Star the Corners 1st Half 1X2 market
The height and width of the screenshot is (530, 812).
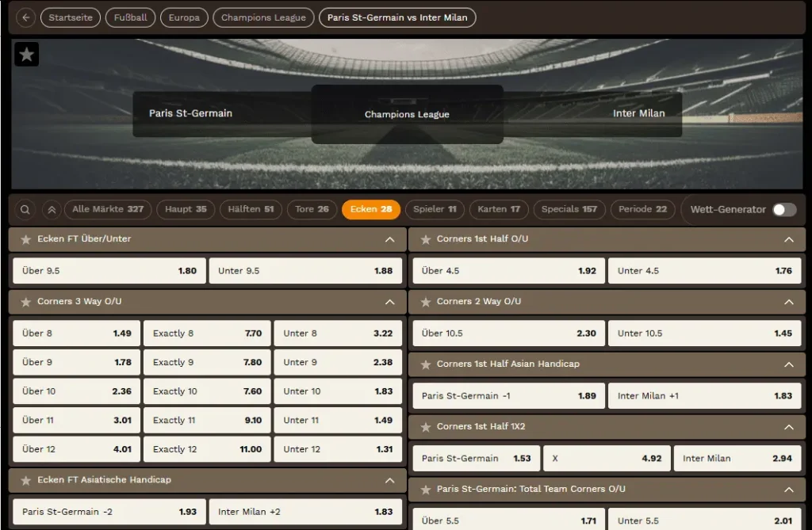[426, 427]
